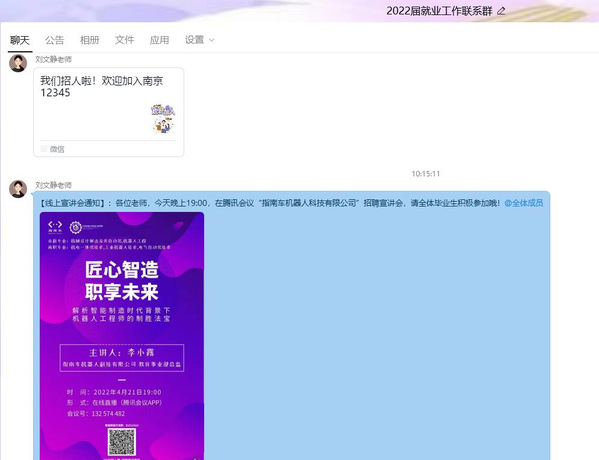Click the group title 2022届就业工作联系群
Image resolution: width=599 pixels, height=460 pixels.
439,11
